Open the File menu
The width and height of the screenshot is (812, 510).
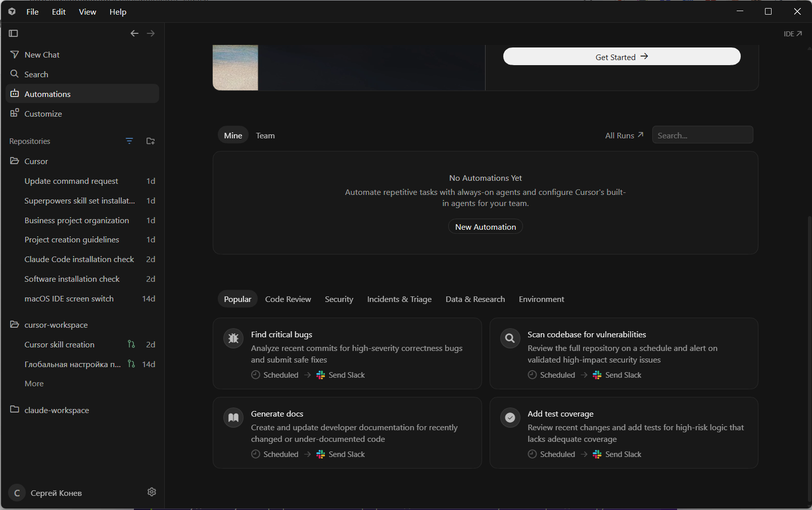(x=32, y=12)
